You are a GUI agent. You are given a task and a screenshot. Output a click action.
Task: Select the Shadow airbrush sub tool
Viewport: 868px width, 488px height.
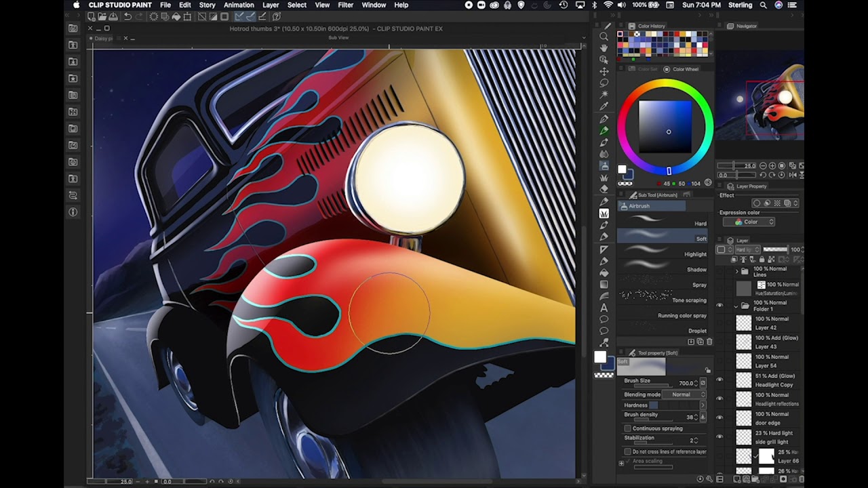pos(662,267)
